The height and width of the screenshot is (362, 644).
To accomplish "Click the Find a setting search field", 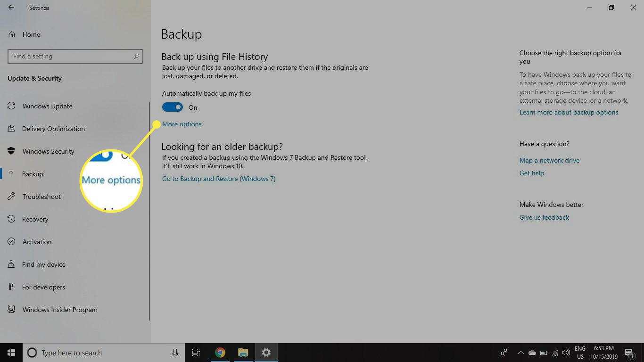I will [x=75, y=56].
